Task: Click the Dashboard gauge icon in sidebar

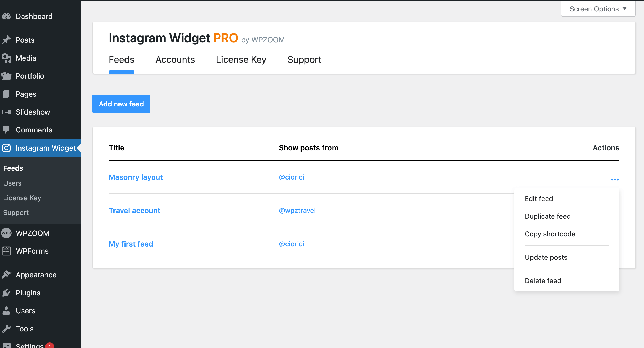Action: 6,16
